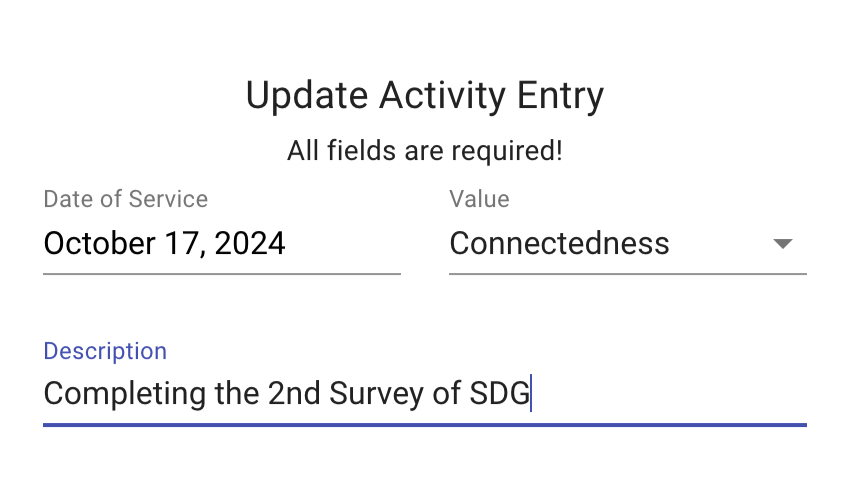Click the 'Description' field label
The width and height of the screenshot is (848, 480).
pyautogui.click(x=105, y=351)
